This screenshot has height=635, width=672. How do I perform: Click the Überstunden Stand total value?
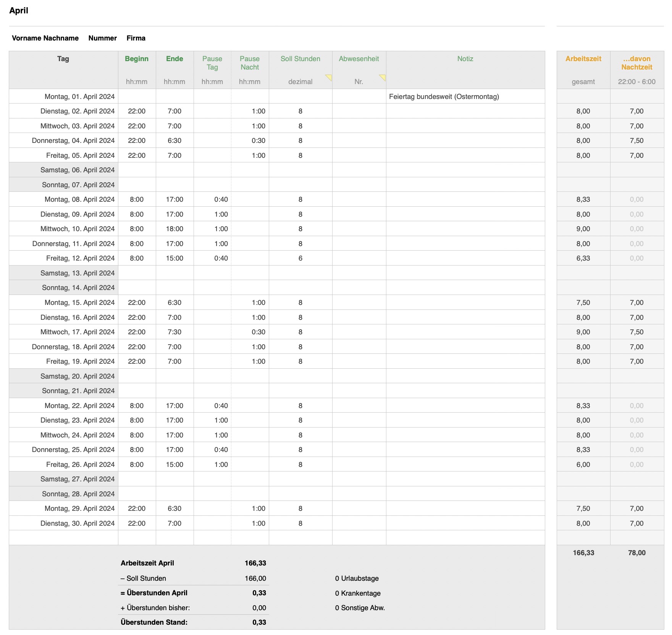(x=259, y=622)
